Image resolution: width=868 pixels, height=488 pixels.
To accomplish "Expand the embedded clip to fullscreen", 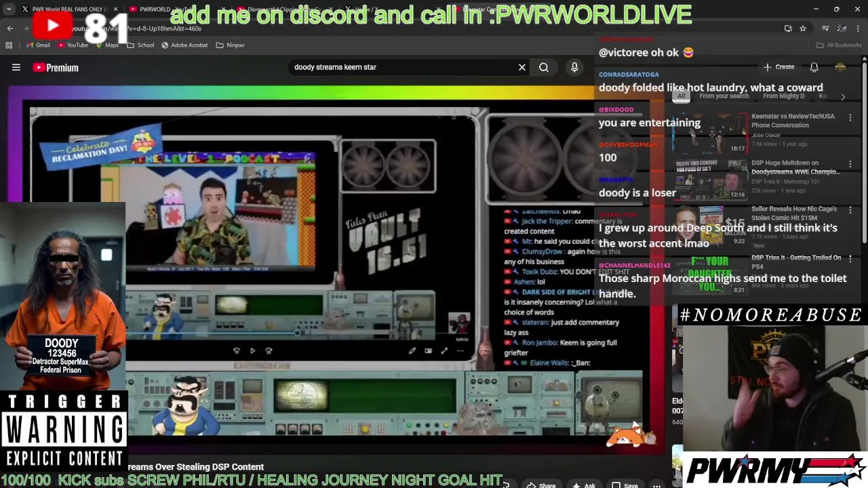I will [x=444, y=350].
